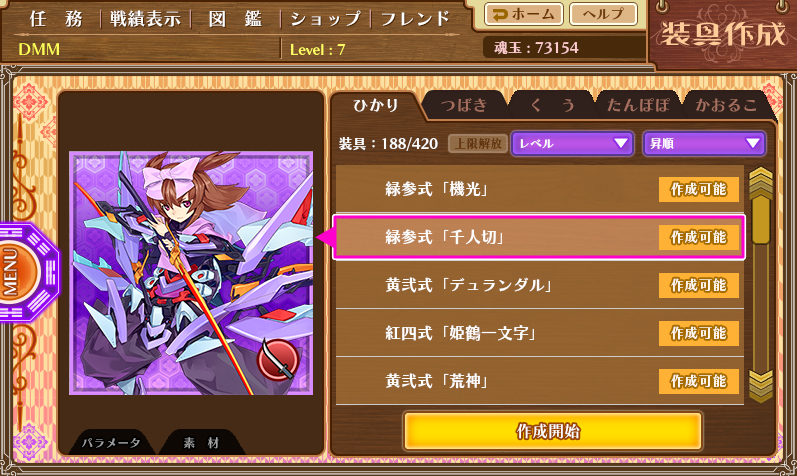Open the 素材 materials tab
This screenshot has width=797, height=476.
[x=201, y=442]
